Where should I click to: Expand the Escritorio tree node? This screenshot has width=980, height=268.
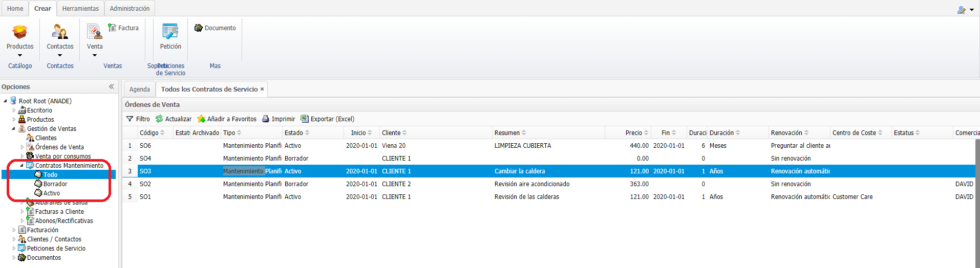point(14,110)
